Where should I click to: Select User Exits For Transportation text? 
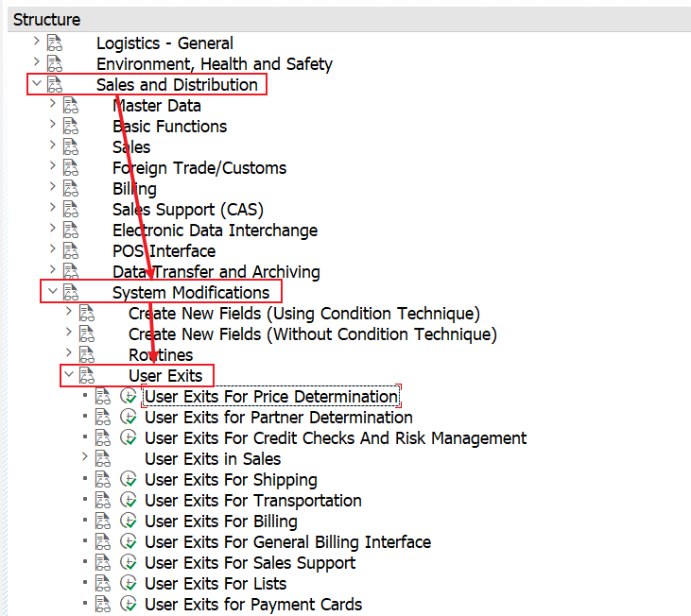[x=253, y=501]
